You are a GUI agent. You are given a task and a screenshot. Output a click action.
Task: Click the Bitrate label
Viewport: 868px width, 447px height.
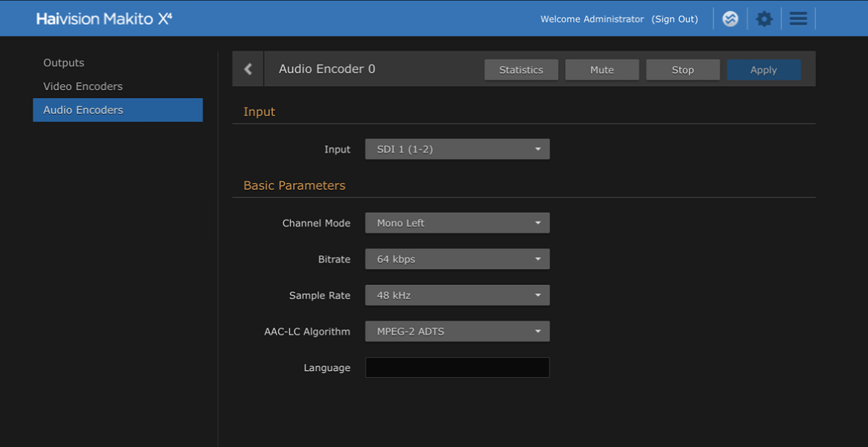[335, 259]
